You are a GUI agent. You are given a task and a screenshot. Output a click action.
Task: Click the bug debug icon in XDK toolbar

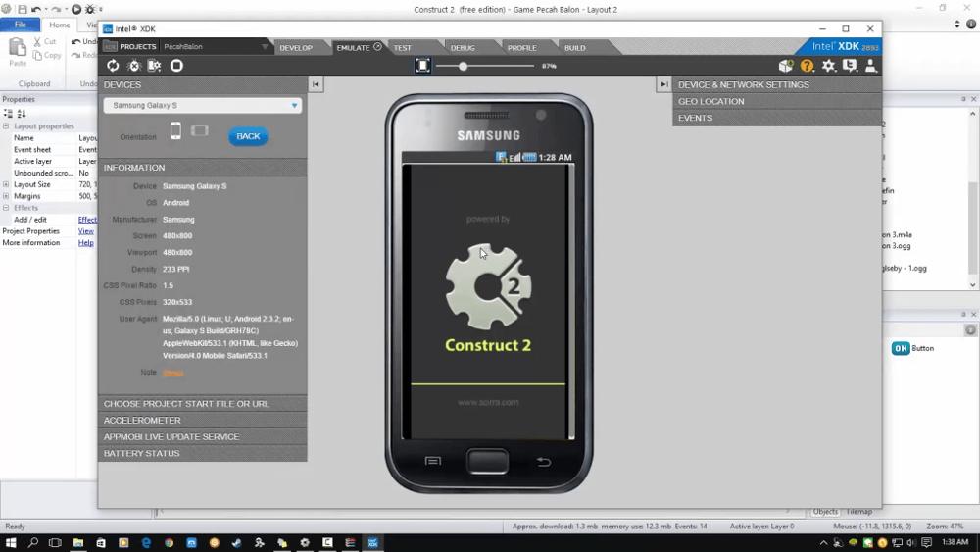click(133, 66)
